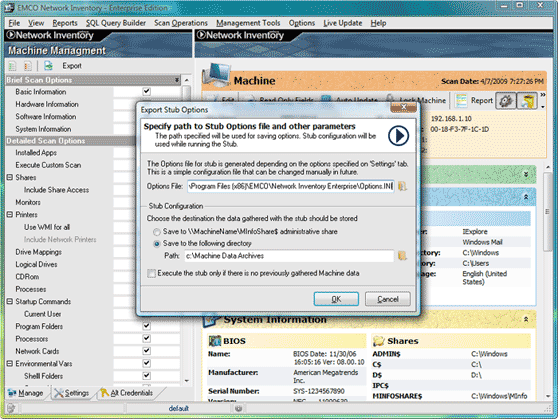The height and width of the screenshot is (419, 558).
Task: Expand the green collapsed section chevron
Action: (x=526, y=174)
